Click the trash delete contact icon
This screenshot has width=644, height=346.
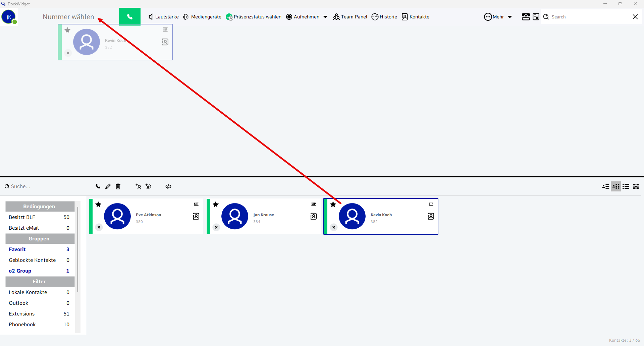click(118, 186)
